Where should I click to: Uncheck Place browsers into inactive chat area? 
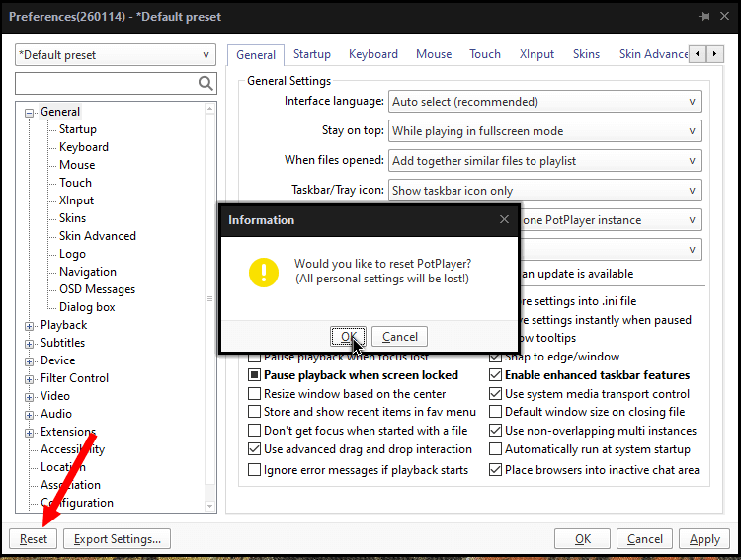click(496, 470)
